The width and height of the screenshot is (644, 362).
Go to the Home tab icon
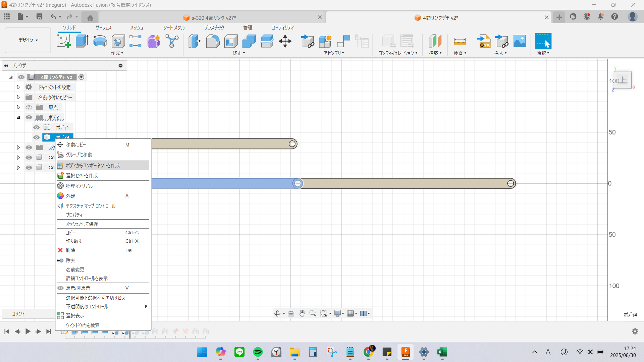(x=90, y=18)
